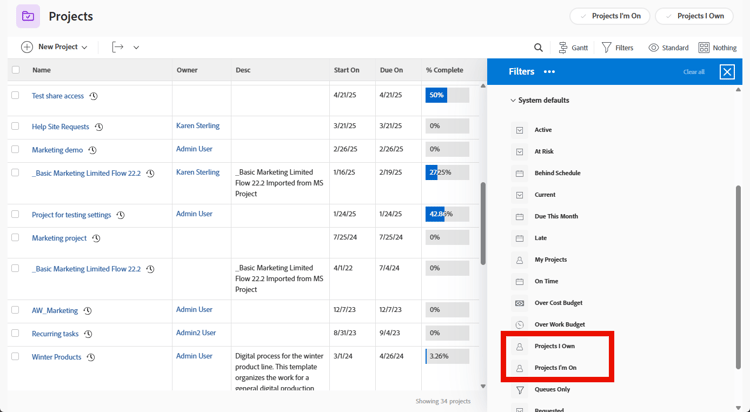This screenshot has height=412, width=750.
Task: Click the export arrow icon in toolbar
Action: click(x=118, y=47)
